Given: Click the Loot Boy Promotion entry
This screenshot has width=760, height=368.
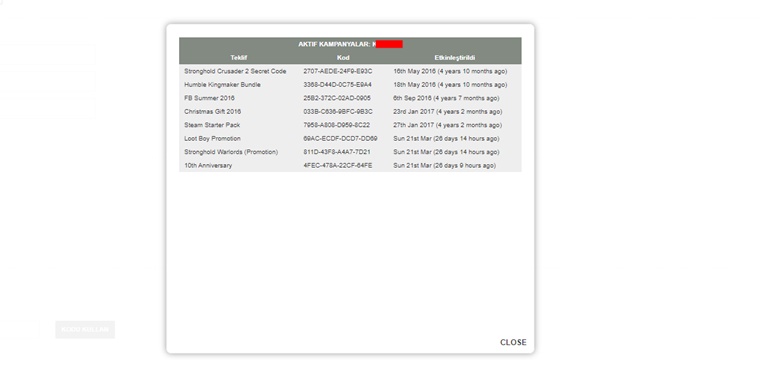Looking at the screenshot, I should tap(212, 139).
